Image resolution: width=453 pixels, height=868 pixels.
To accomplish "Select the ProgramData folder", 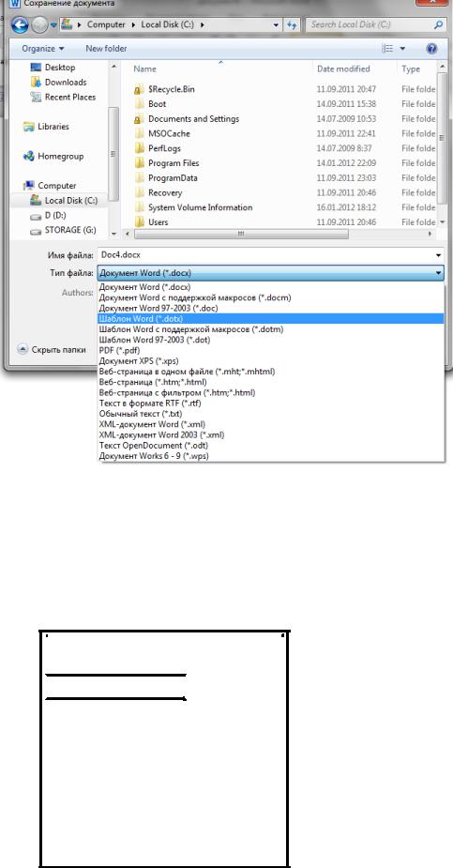I will click(173, 178).
